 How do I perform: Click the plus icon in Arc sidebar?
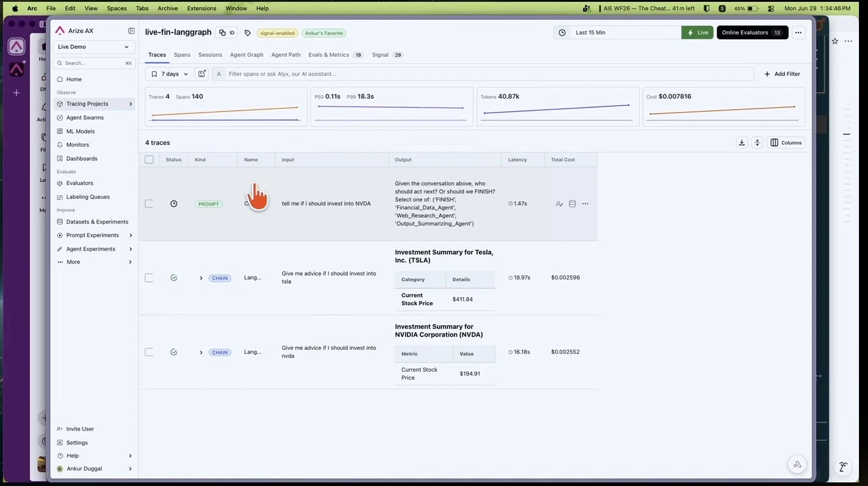click(x=16, y=93)
